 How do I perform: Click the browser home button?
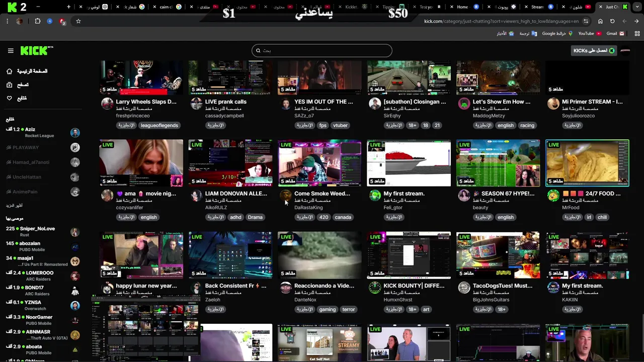coord(600,21)
